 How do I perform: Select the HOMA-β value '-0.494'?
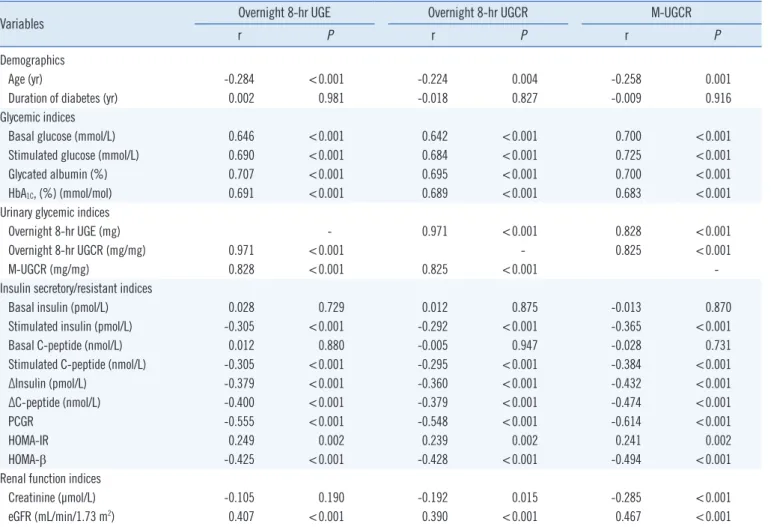(626, 460)
